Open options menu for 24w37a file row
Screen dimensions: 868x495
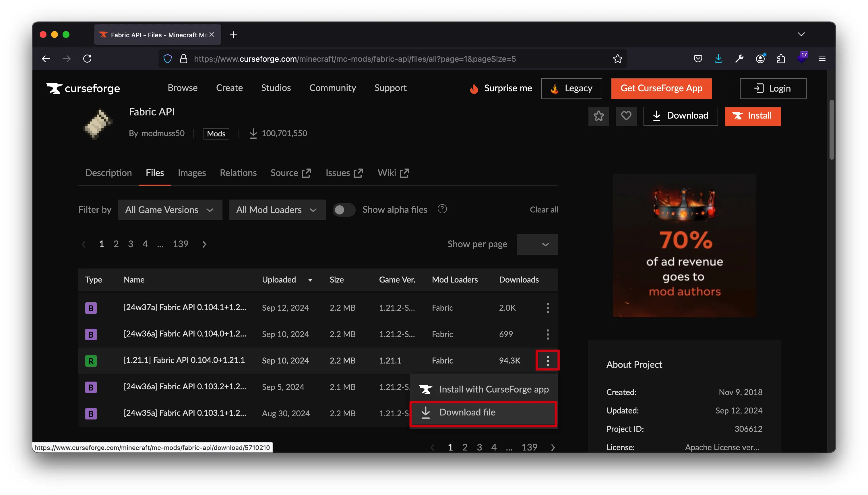point(547,308)
